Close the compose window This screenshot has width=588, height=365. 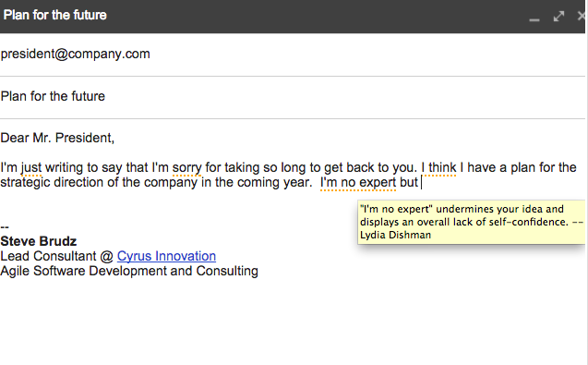click(x=582, y=16)
